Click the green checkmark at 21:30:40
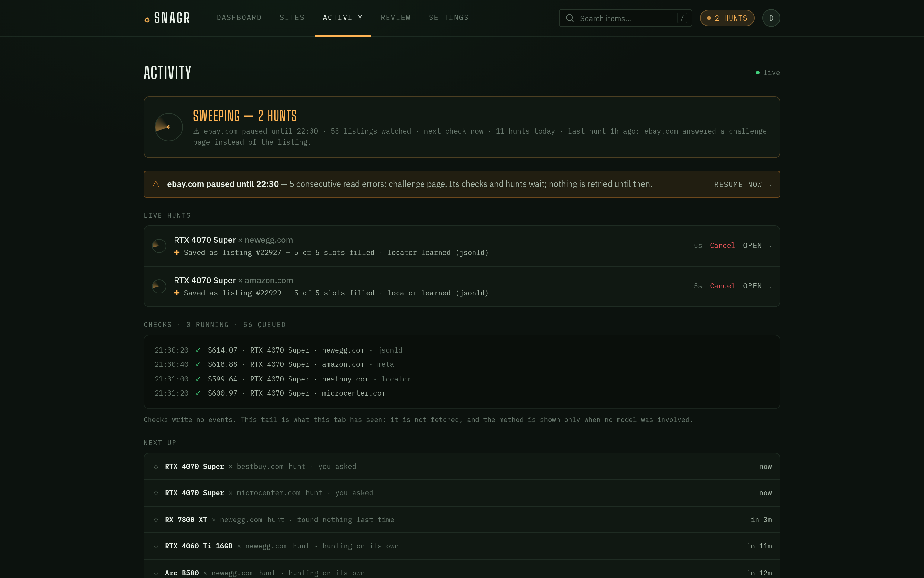This screenshot has width=924, height=578. click(198, 364)
